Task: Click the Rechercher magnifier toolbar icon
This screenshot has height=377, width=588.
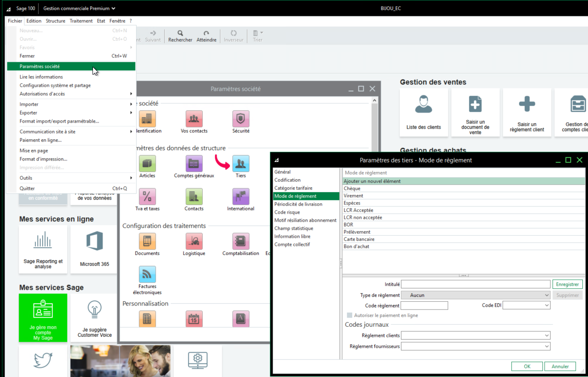Action: 180,34
